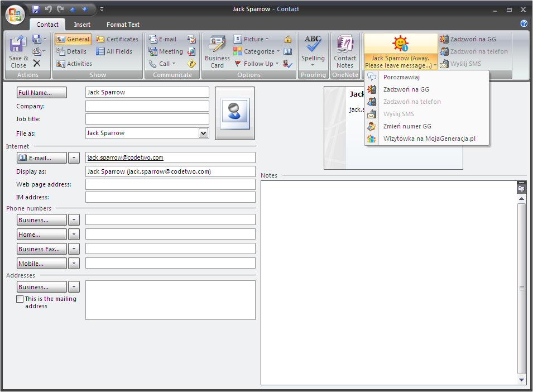Choose Zadzwoń na GG menu entry

(426, 89)
